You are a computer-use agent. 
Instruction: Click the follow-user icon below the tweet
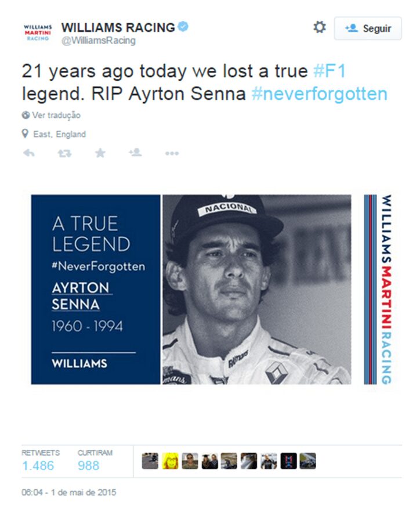click(136, 153)
